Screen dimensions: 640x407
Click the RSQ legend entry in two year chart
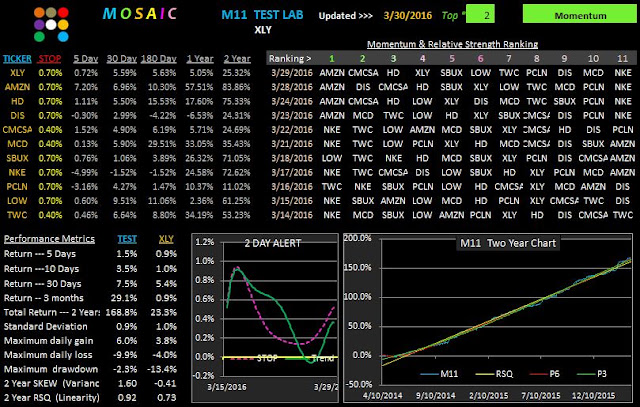click(x=493, y=374)
